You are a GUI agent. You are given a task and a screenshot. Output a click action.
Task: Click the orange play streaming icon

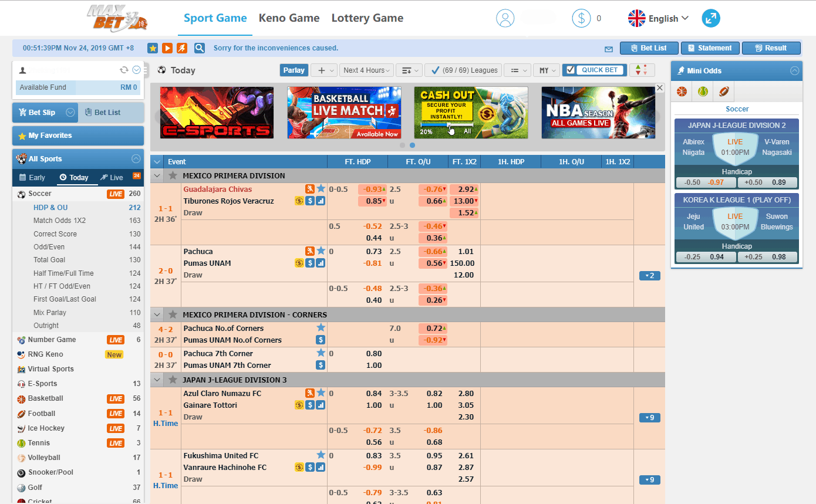(x=167, y=48)
